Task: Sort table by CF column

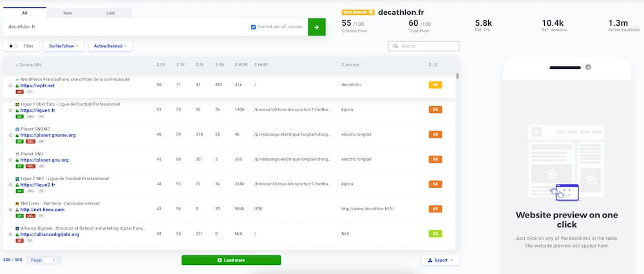Action: (x=161, y=65)
